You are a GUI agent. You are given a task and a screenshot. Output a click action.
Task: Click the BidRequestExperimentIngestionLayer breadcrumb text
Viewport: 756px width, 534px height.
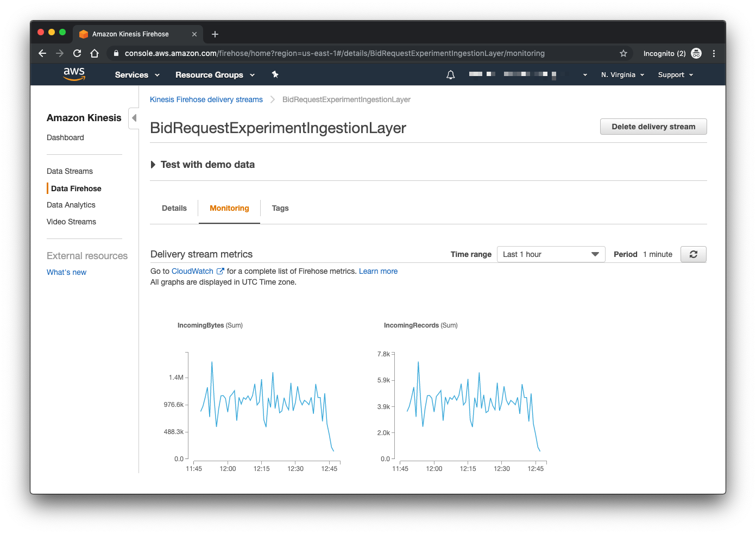tap(346, 99)
